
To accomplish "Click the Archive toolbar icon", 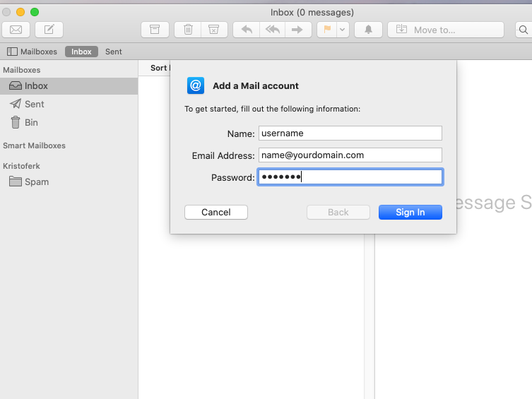I will click(155, 30).
